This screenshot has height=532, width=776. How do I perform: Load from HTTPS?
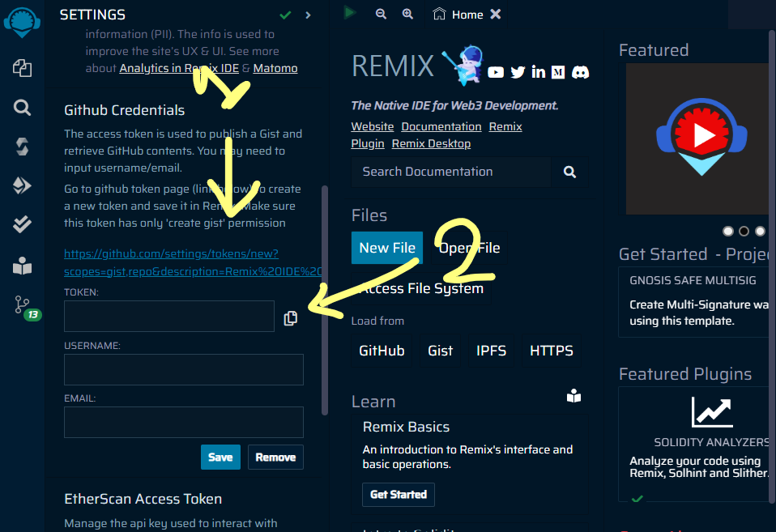[x=552, y=351]
